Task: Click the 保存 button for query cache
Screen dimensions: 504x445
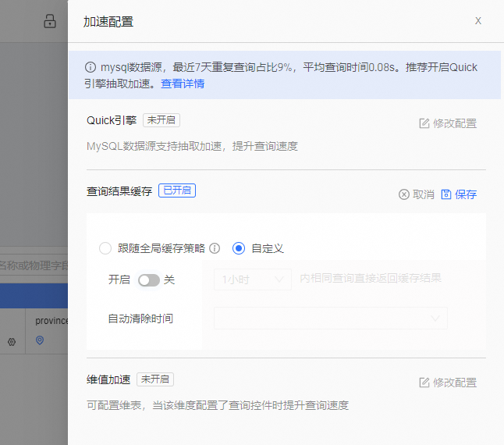Action: click(x=459, y=194)
